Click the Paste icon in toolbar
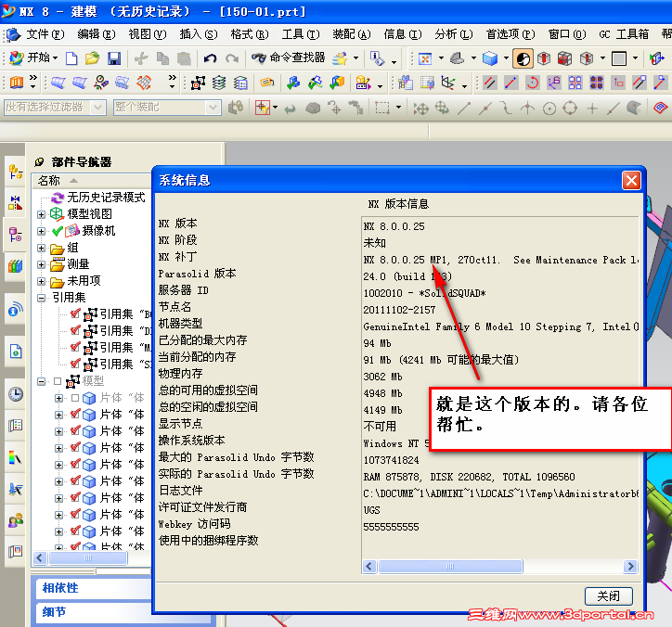Image resolution: width=672 pixels, height=627 pixels. click(184, 58)
